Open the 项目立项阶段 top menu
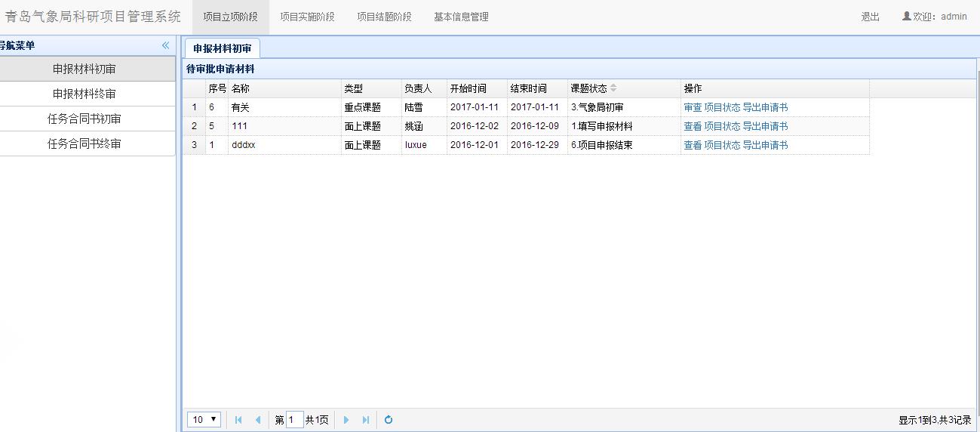980x432 pixels. tap(230, 17)
